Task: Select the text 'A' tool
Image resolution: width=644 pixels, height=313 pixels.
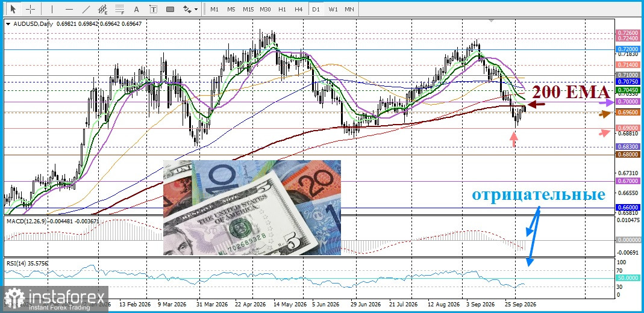Action: tap(137, 8)
